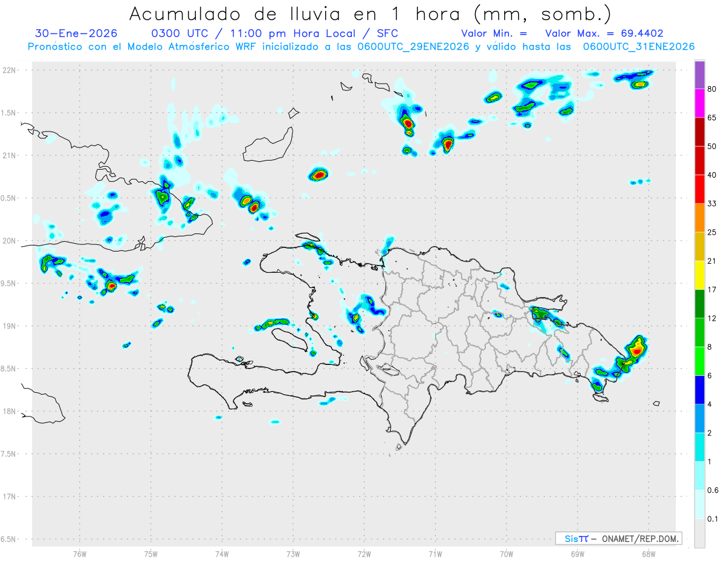
Task: Click the '76W' longitude label
Action: (79, 554)
